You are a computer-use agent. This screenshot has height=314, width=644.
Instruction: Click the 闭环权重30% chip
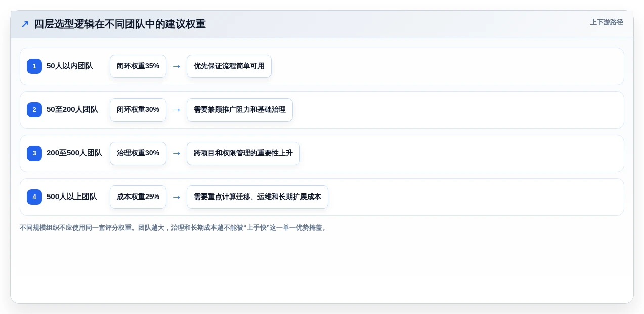pos(138,110)
